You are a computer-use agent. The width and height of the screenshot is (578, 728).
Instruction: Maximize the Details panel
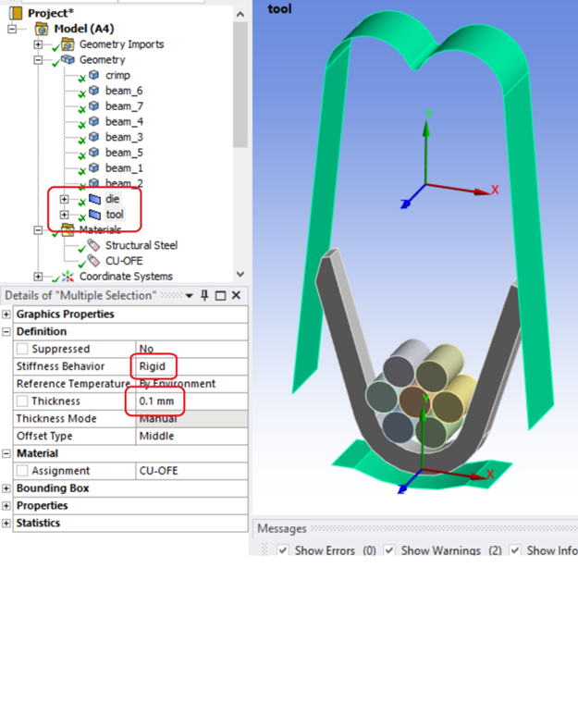220,295
